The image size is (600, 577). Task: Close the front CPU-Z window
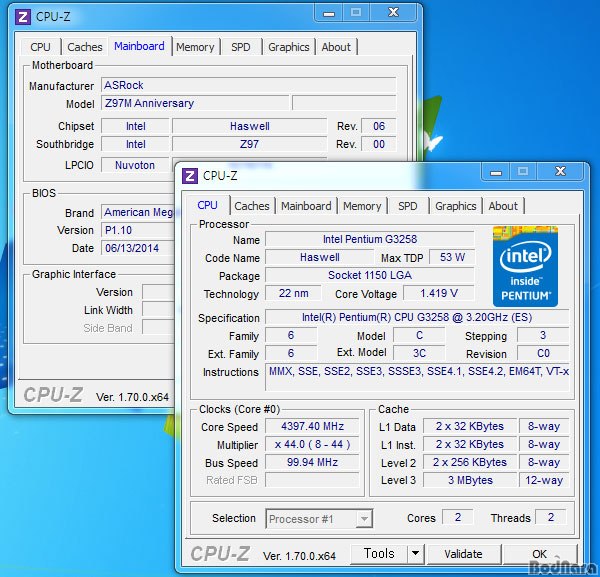tap(561, 172)
